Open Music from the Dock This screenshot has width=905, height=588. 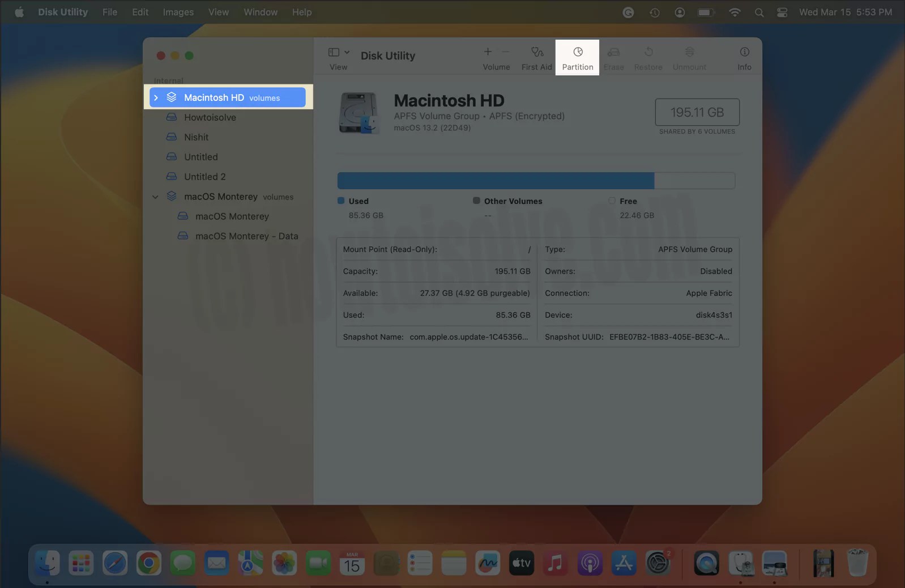click(556, 563)
